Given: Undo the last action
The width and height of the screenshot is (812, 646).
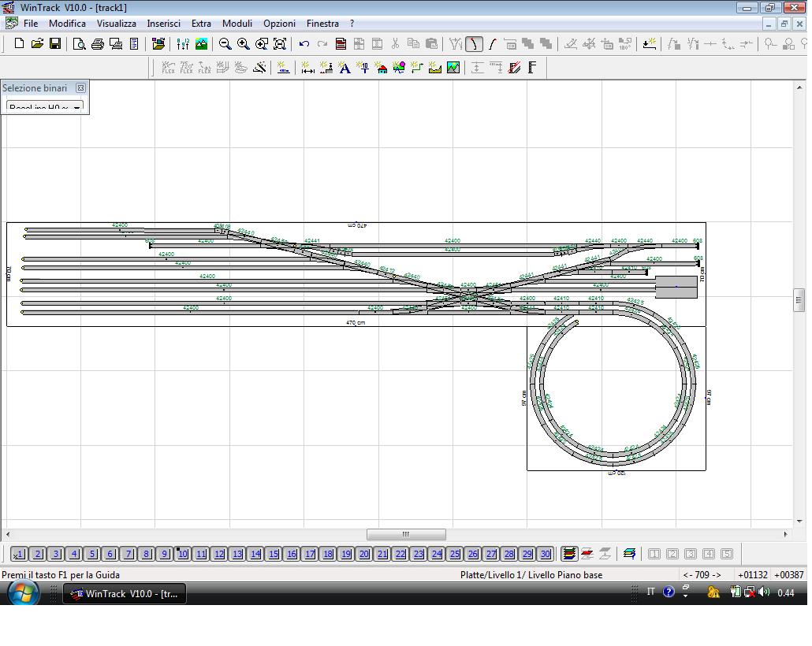Looking at the screenshot, I should [x=304, y=44].
